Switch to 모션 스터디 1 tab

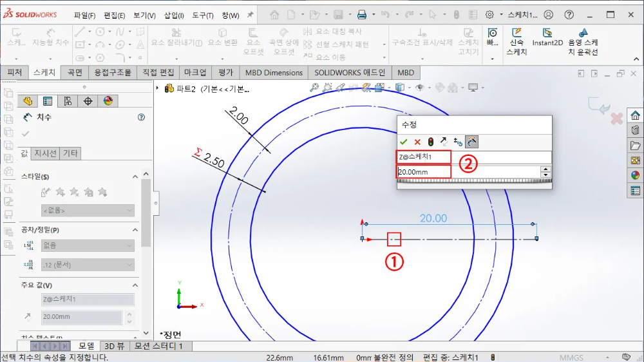click(x=158, y=346)
